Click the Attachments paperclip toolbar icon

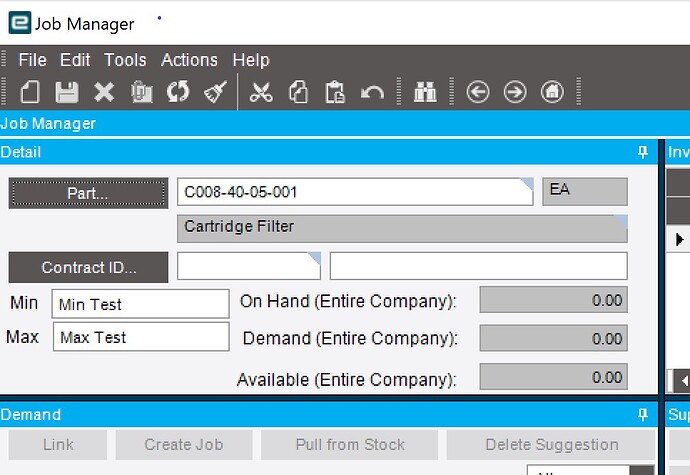(142, 92)
